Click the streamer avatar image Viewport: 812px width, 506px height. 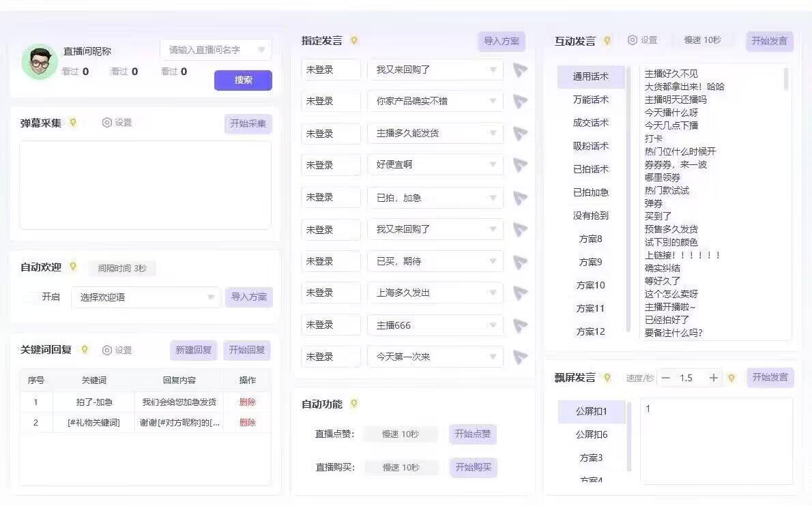(39, 62)
